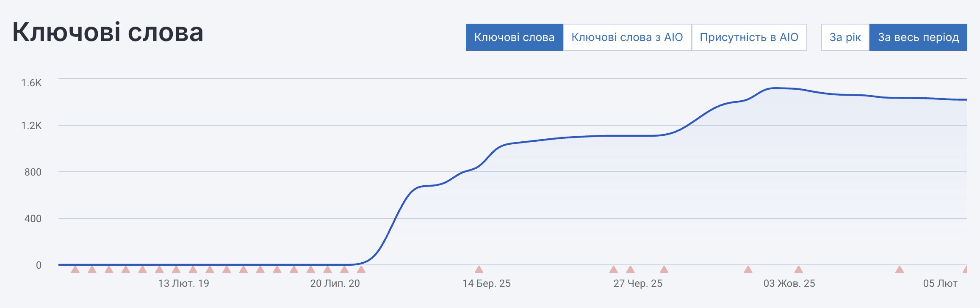Select the triangle marker just right of 27 Чер. 25

pos(664,269)
